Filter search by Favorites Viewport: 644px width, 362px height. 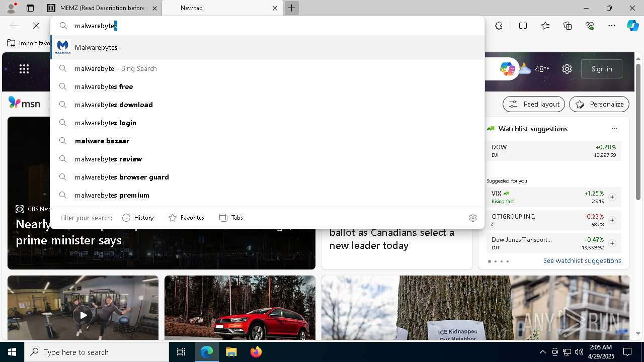click(x=186, y=218)
